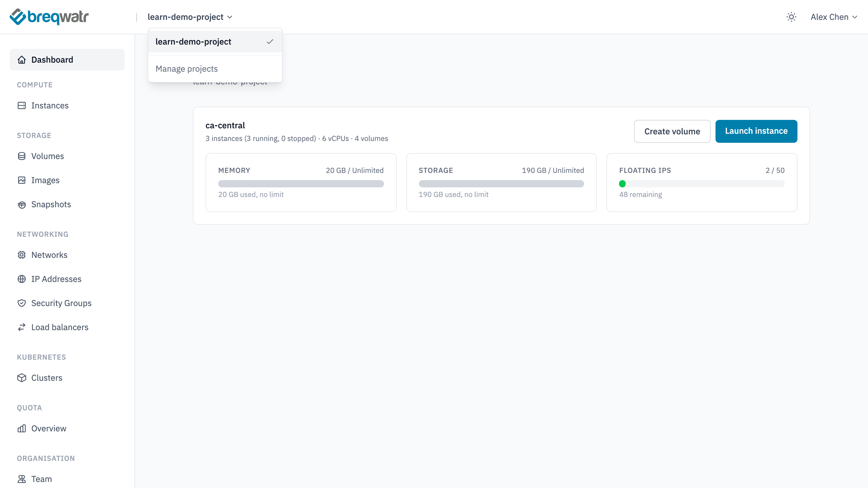Choose Manage projects from dropdown
This screenshot has height=488, width=868.
pos(215,69)
